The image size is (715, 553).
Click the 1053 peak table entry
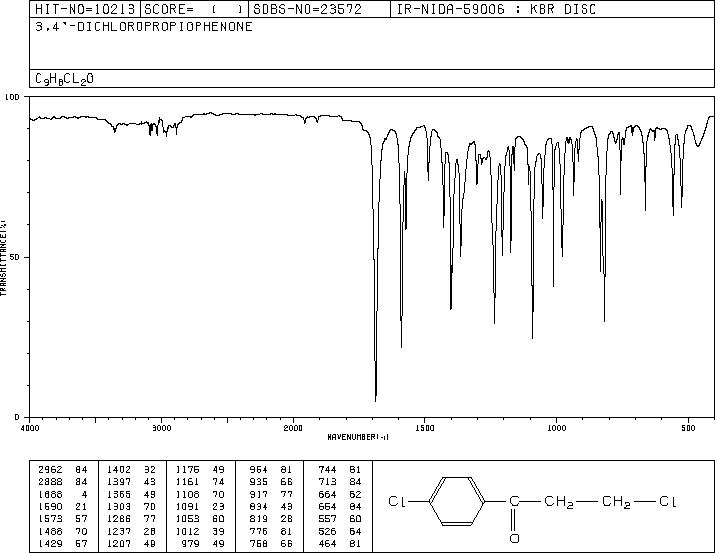200,519
